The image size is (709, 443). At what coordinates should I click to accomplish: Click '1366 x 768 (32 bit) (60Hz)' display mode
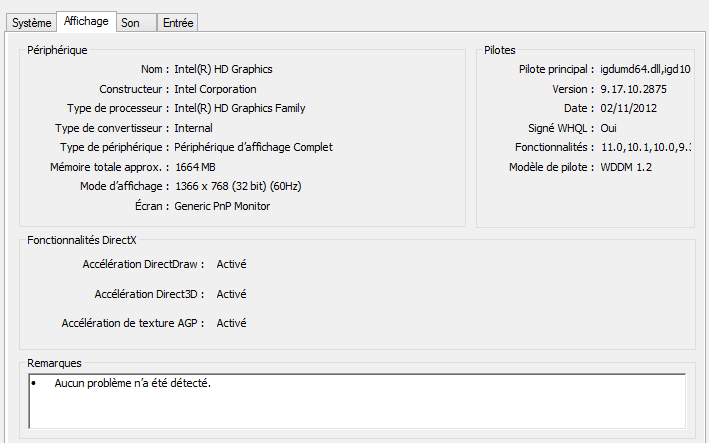coord(238,186)
